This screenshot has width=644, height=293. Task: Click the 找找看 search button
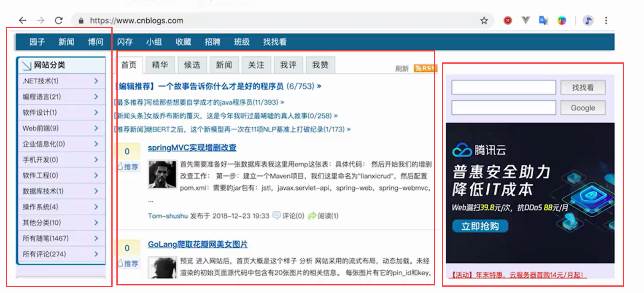coord(583,88)
